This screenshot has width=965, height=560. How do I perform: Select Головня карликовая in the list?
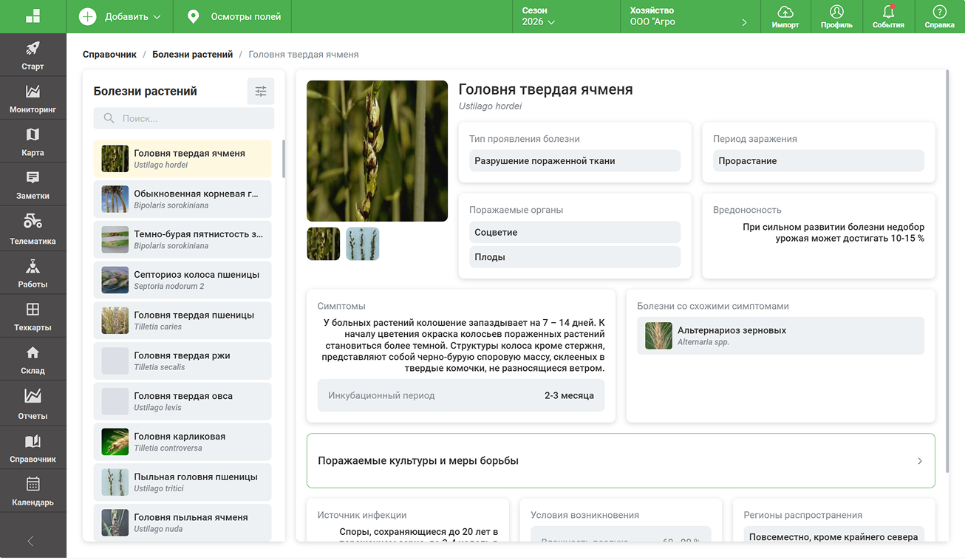[x=183, y=442]
